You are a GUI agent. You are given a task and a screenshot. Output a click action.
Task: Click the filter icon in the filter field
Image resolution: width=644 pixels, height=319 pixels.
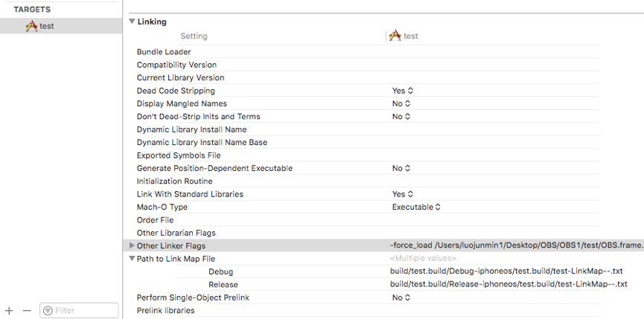pyautogui.click(x=48, y=310)
